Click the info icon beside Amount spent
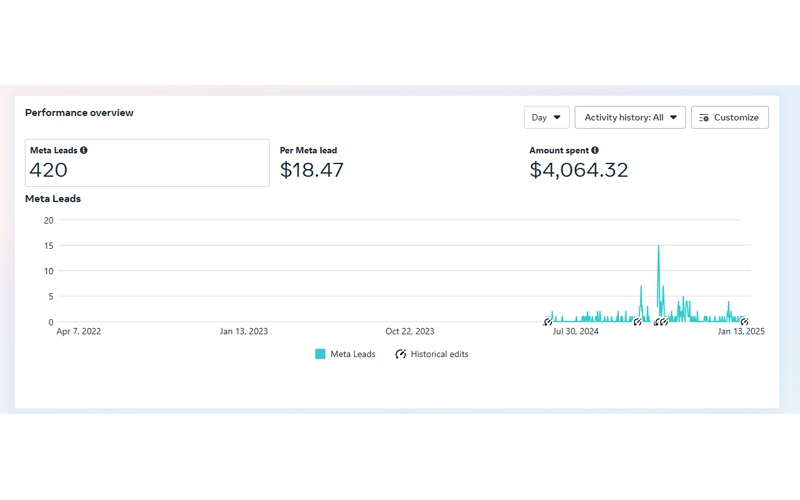Screen dimensions: 800x500 tap(595, 150)
